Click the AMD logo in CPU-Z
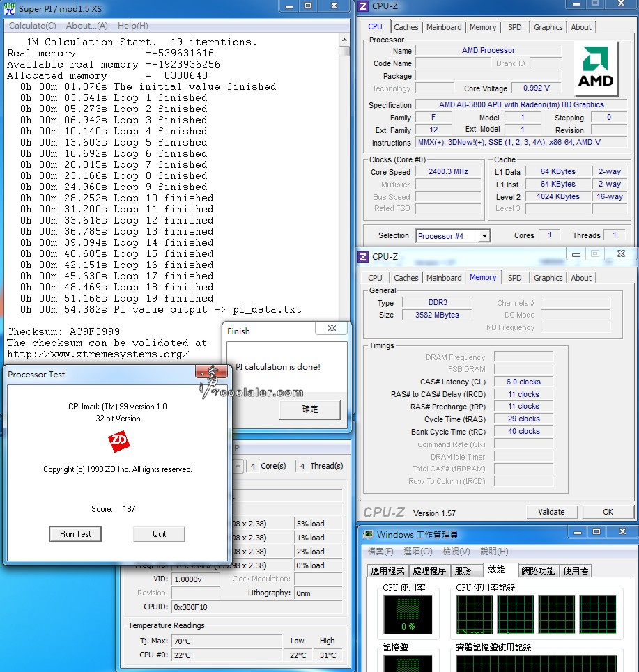Screen dimensions: 639x672 [596, 68]
